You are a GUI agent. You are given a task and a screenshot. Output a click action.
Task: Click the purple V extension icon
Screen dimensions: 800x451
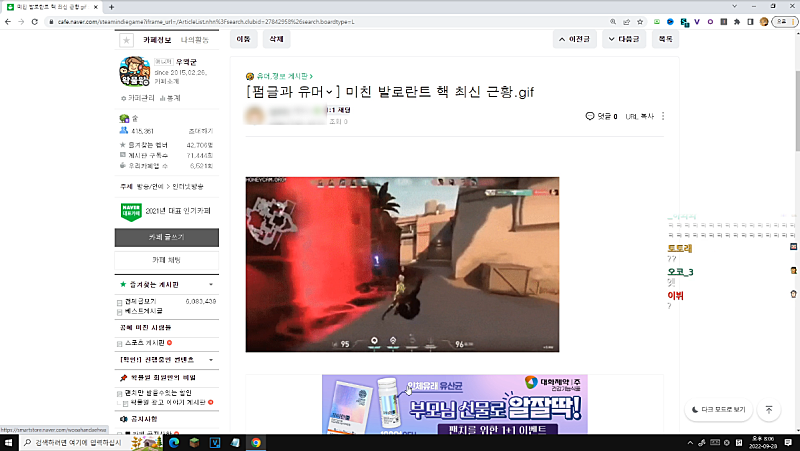697,22
